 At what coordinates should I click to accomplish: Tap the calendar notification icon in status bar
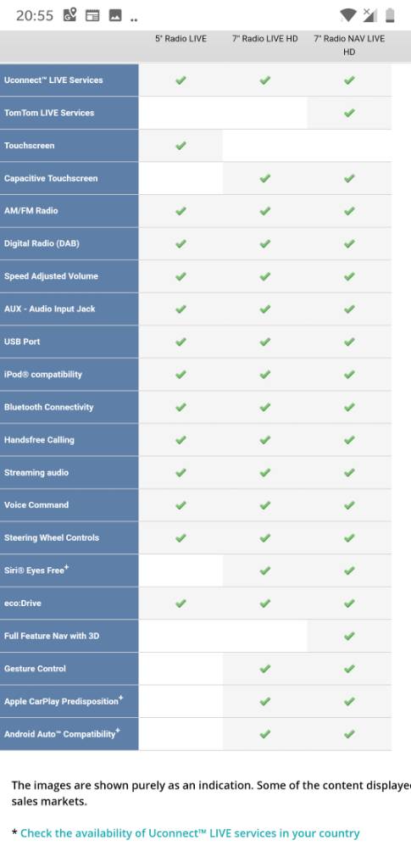(92, 15)
